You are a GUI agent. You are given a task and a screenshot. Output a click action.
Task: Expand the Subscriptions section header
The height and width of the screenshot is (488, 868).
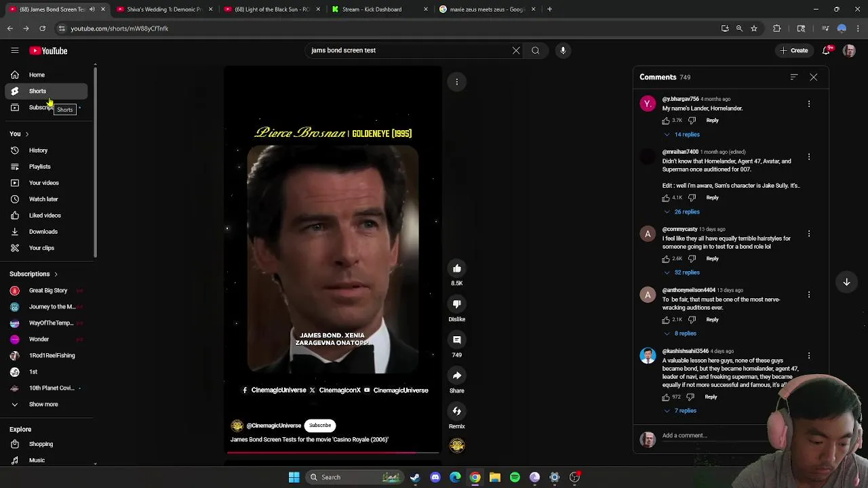(34, 274)
